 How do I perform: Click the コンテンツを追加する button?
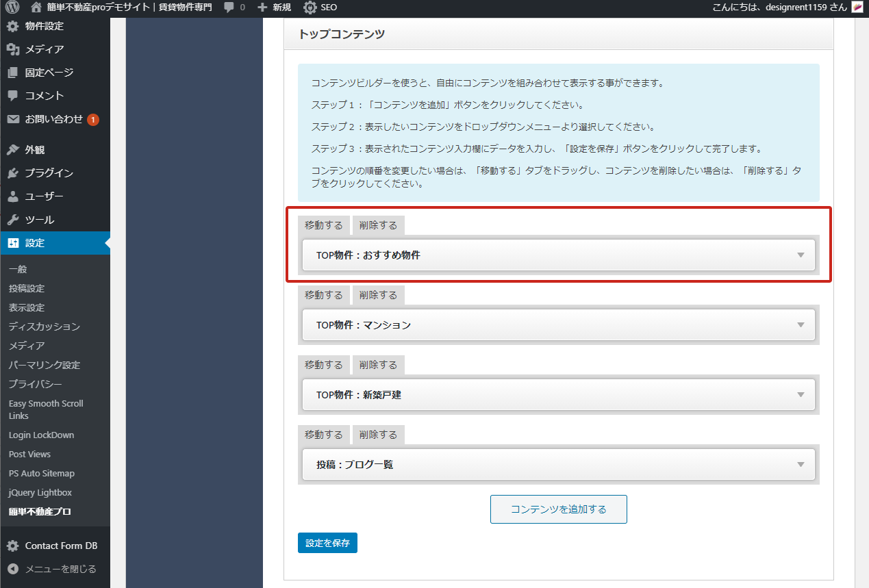tap(558, 509)
